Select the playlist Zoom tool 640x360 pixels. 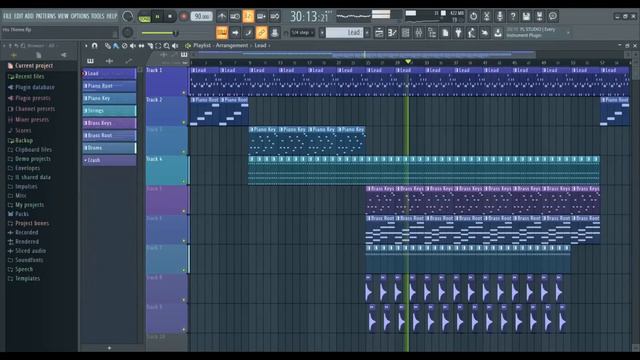pos(167,46)
